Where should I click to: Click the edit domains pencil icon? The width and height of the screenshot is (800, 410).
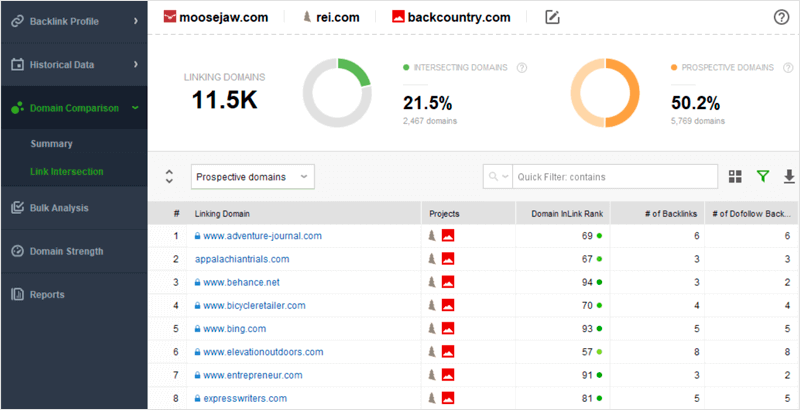(x=553, y=17)
